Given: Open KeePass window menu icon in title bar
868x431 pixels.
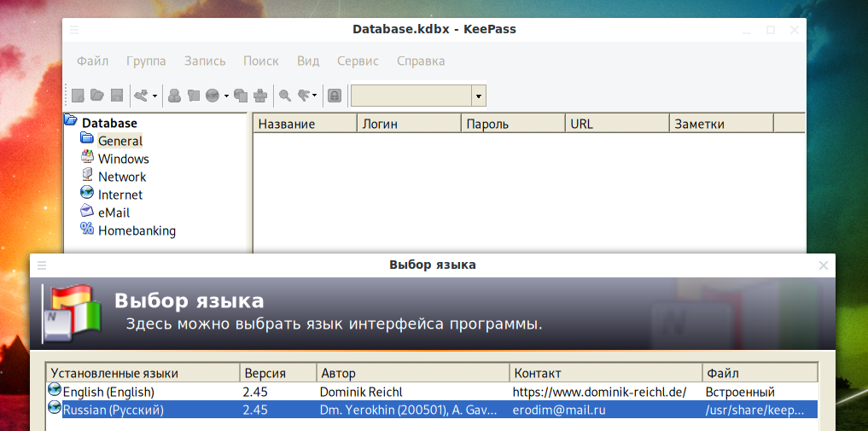Looking at the screenshot, I should pos(74,30).
